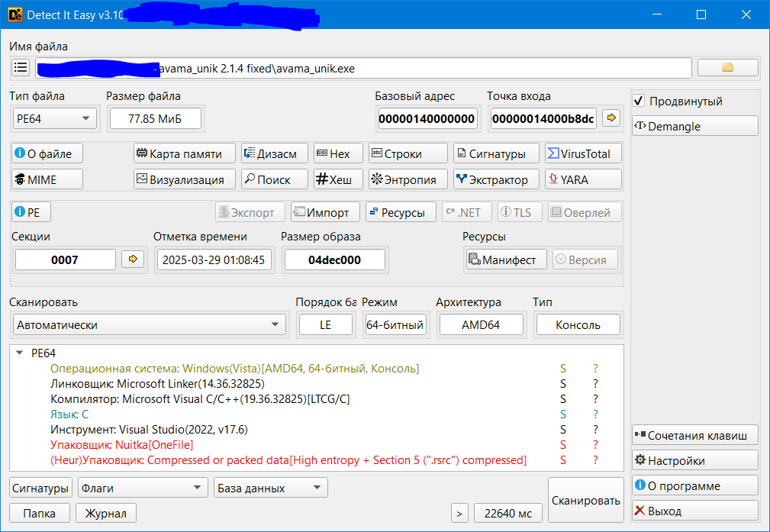Screen dimensions: 770x532
Task: Click the image size field 04dec000
Action: pyautogui.click(x=334, y=260)
